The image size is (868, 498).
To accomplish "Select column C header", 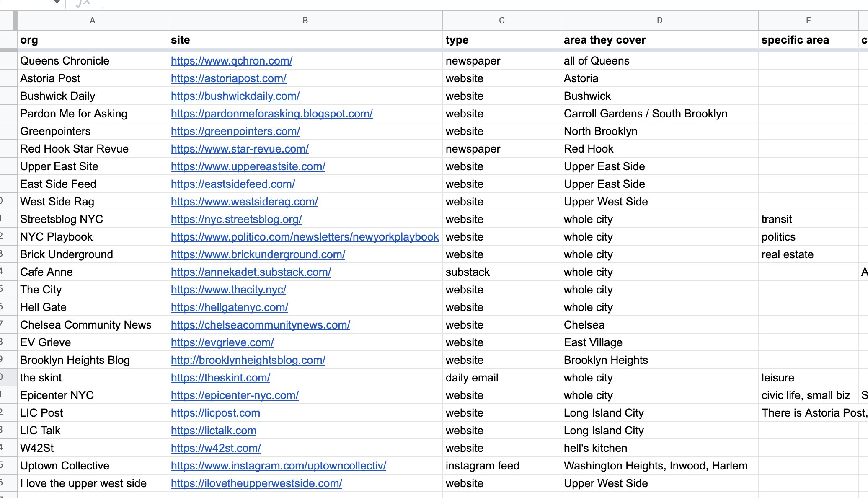I will pos(502,21).
